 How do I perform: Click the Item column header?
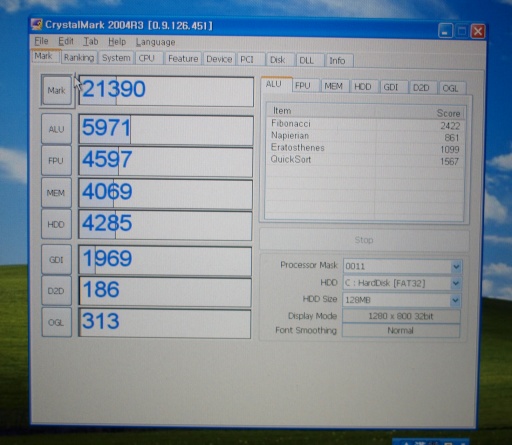[x=322, y=111]
